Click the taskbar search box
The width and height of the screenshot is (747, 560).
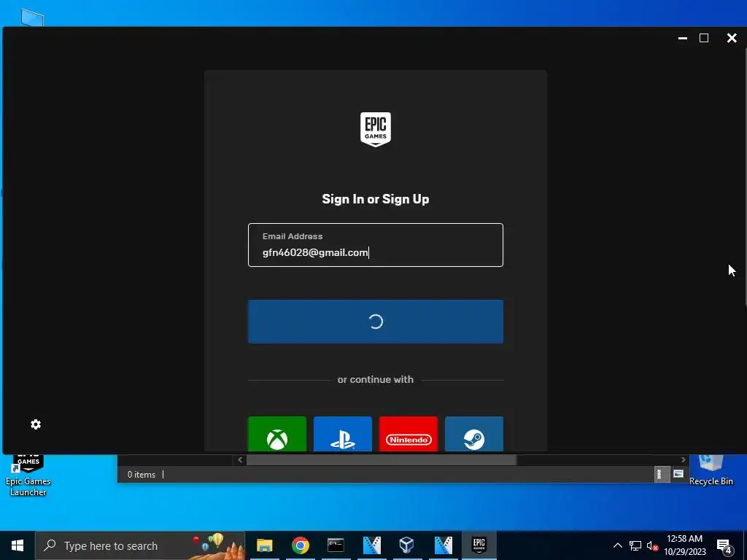(x=140, y=545)
